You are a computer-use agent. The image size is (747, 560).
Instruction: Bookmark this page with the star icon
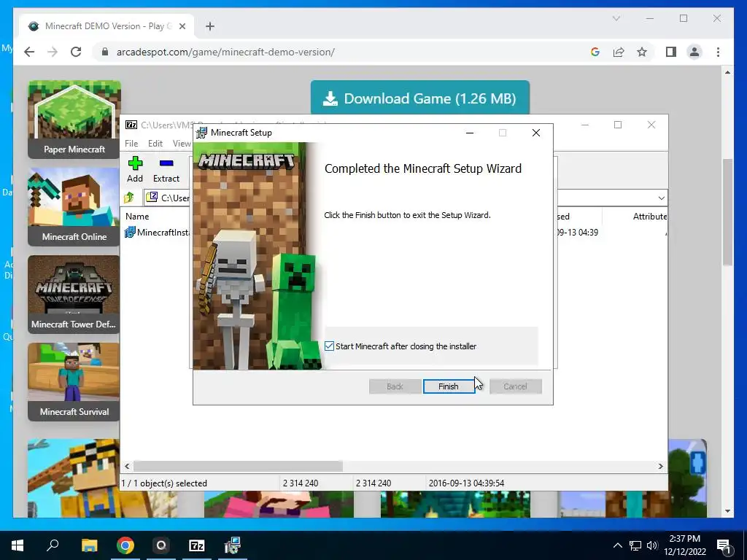(642, 52)
